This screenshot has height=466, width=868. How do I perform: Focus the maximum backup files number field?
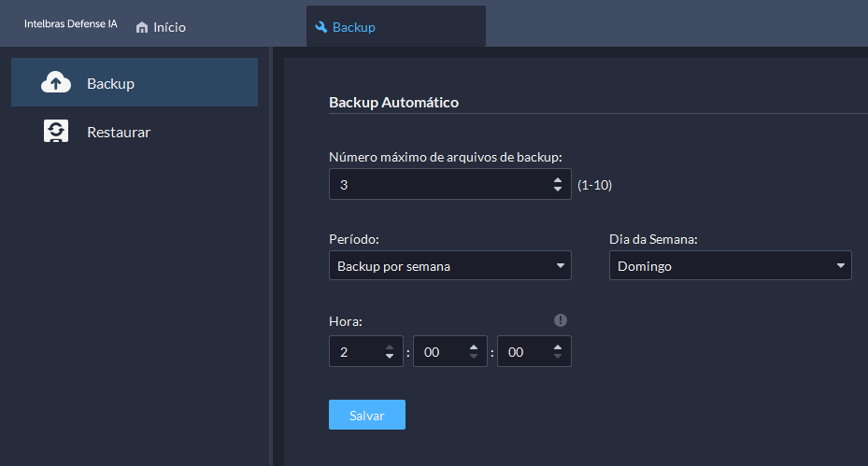[x=450, y=184]
